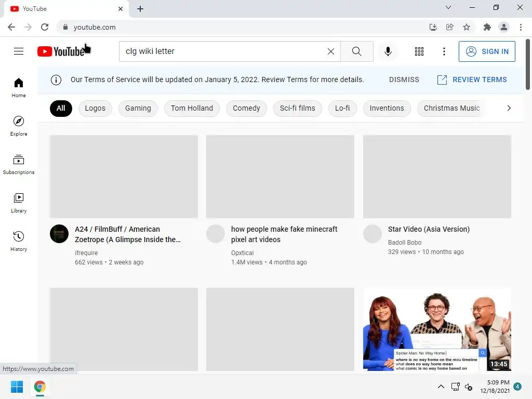Show next category chips arrow
This screenshot has height=399, width=532.
click(x=509, y=108)
